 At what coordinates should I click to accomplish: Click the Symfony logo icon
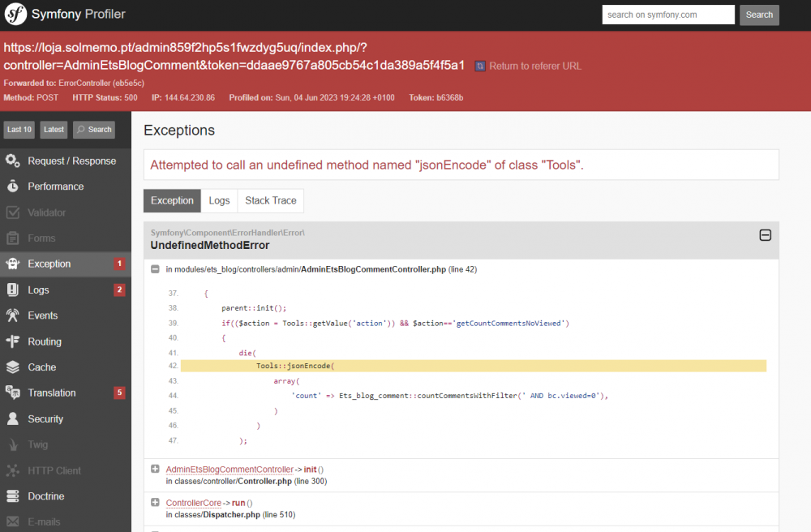click(x=15, y=15)
